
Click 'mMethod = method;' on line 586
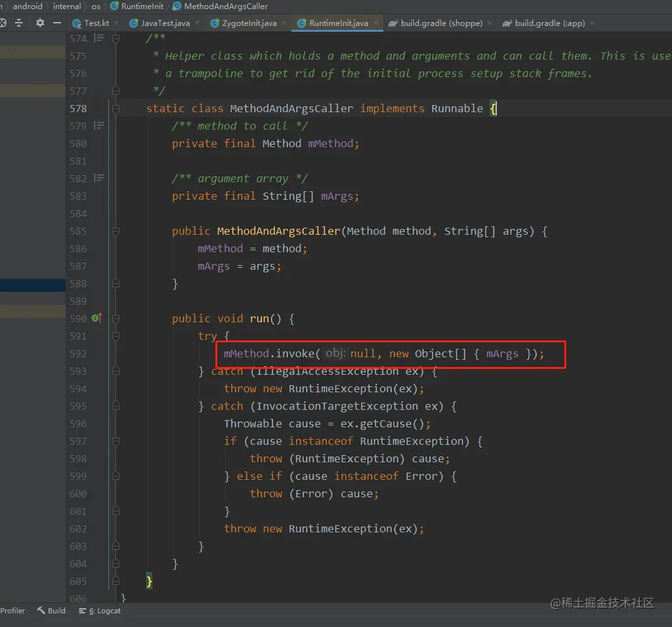pyautogui.click(x=252, y=249)
